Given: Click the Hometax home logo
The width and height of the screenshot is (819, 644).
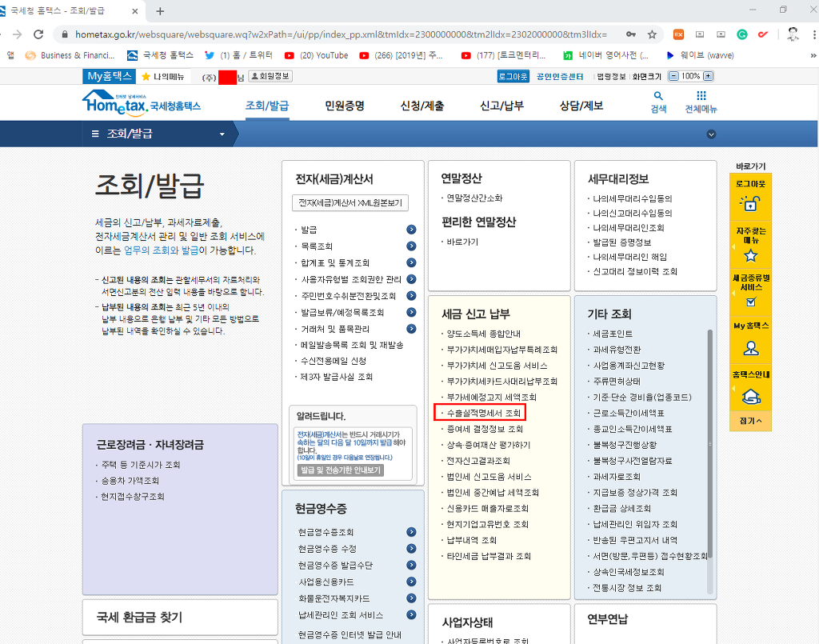Looking at the screenshot, I should pyautogui.click(x=141, y=102).
